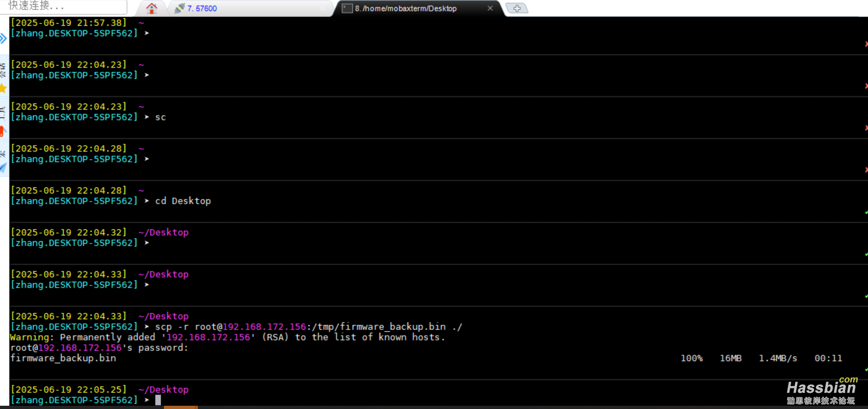Screen dimensions: 868x409
Task: Click the "16MB" transfer size value
Action: (x=731, y=358)
